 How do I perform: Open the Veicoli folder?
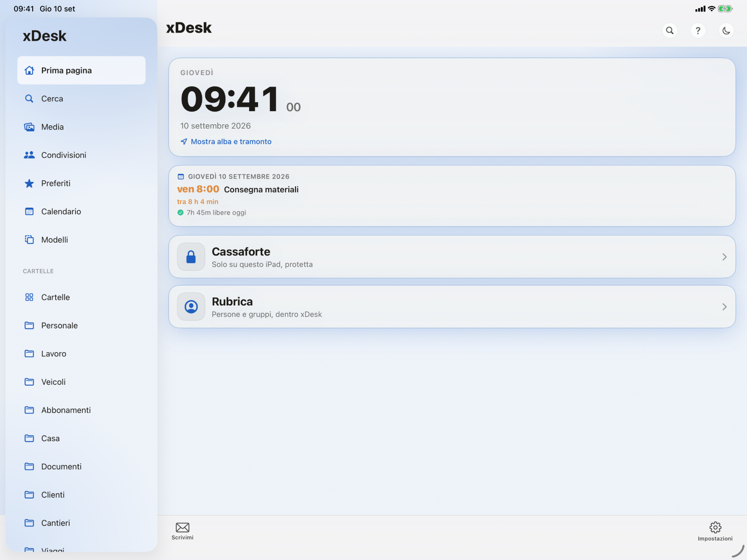click(81, 382)
